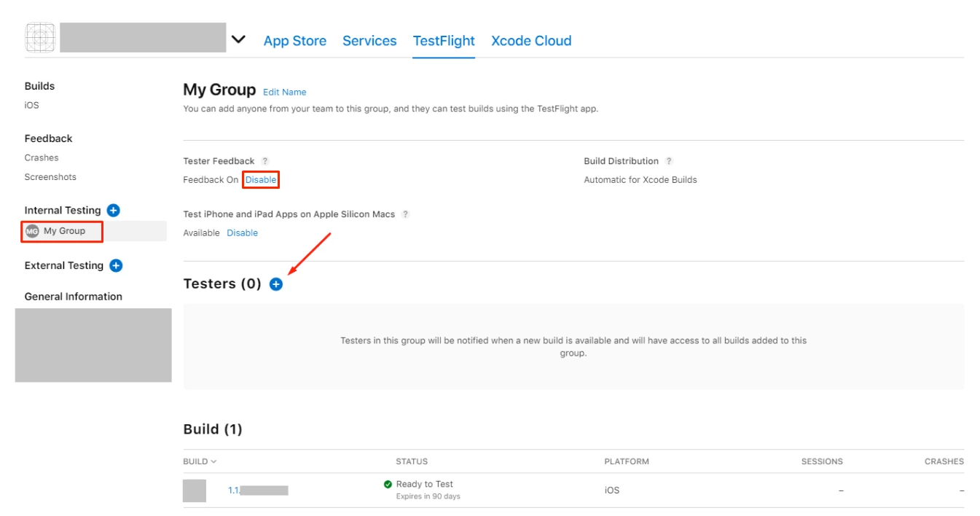980x516 pixels.
Task: Open the app switcher chevron dropdown
Action: point(238,39)
